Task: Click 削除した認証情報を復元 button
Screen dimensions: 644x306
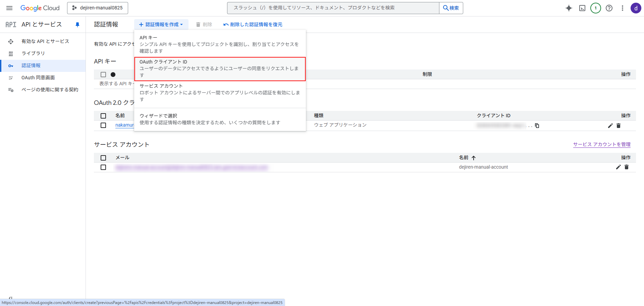Action: point(253,25)
